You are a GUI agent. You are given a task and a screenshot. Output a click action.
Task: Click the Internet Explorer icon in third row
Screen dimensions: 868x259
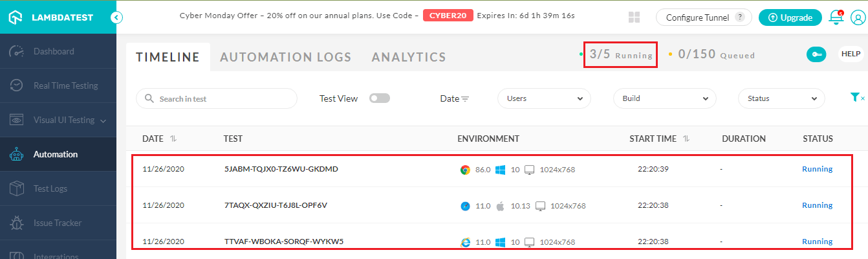[x=464, y=242]
